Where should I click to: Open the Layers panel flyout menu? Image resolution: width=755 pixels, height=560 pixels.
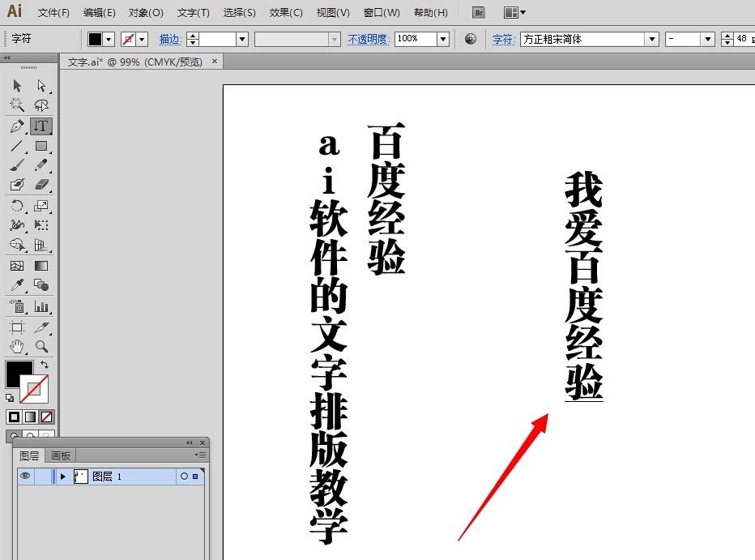200,455
